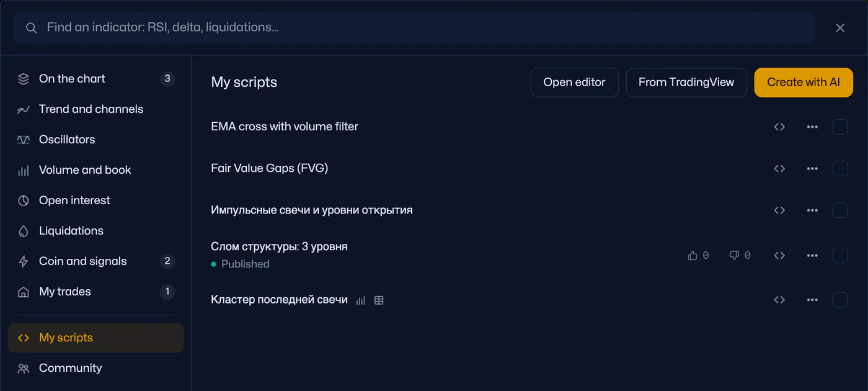Click the lightning bolt Coin and signals icon

pyautogui.click(x=24, y=261)
